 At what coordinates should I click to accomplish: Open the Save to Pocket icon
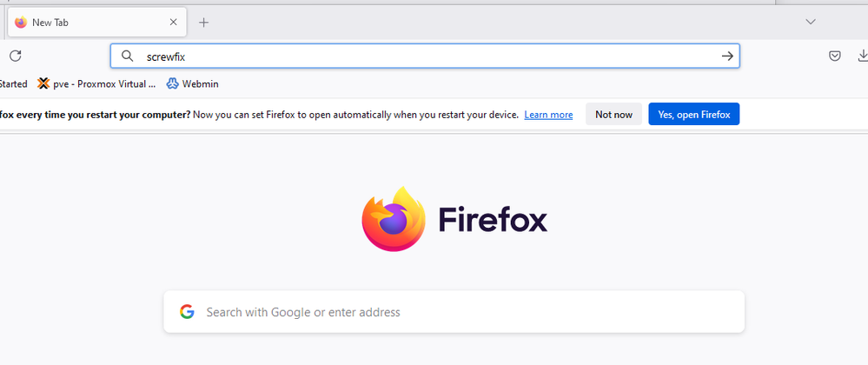834,56
